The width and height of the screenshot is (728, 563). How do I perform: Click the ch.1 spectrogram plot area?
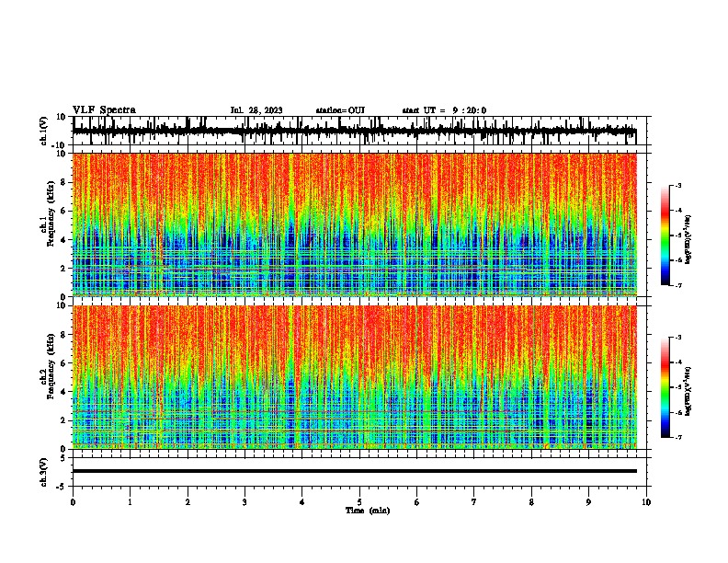pos(354,224)
